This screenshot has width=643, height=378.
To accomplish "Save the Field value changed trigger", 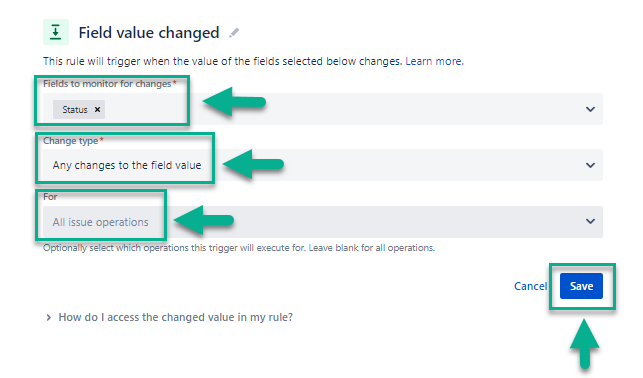I will point(581,286).
